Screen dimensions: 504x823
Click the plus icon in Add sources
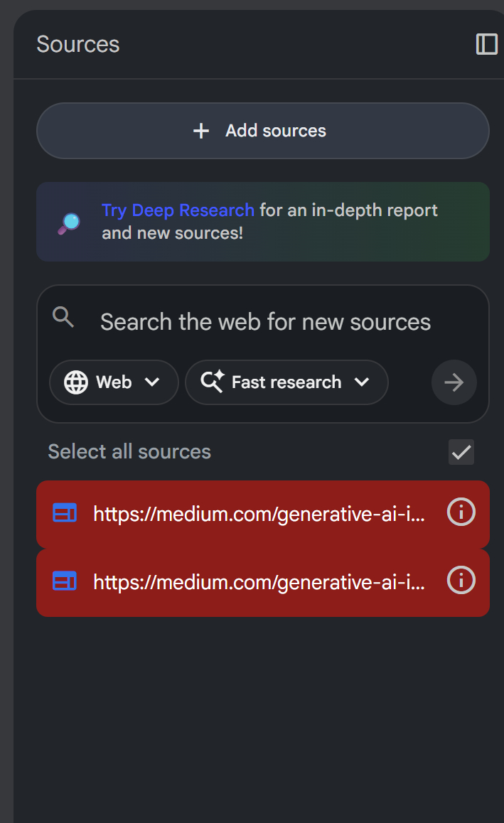[x=201, y=131]
